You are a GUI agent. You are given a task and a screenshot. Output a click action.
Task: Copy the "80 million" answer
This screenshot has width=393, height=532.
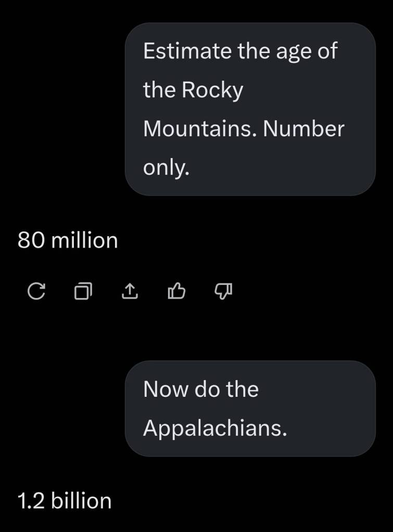click(82, 292)
